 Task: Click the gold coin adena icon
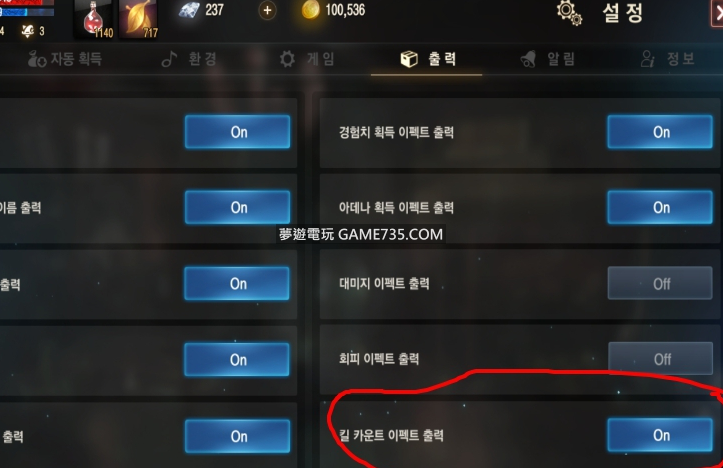pos(310,10)
